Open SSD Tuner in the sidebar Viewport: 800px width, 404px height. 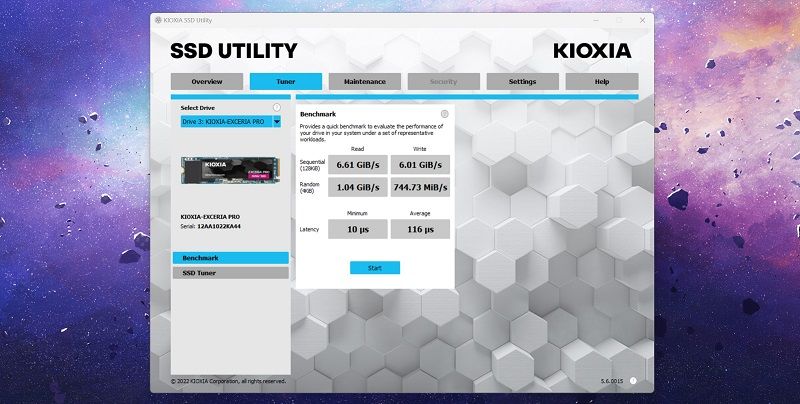(x=231, y=273)
